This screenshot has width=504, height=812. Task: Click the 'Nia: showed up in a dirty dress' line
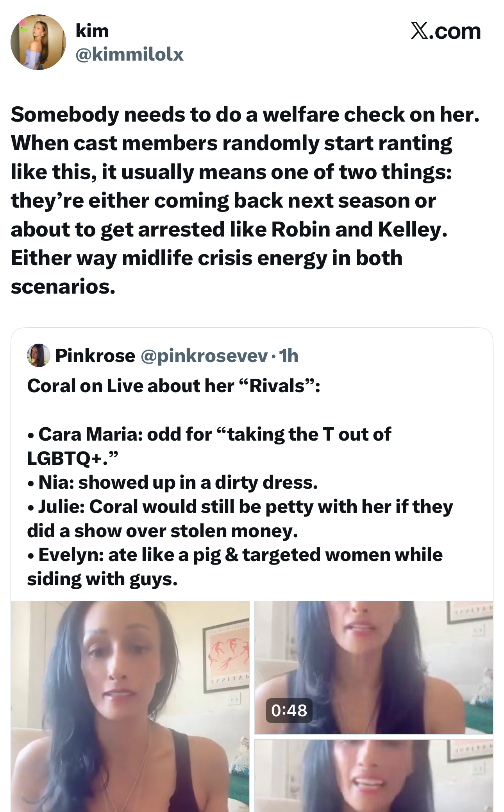click(x=172, y=482)
